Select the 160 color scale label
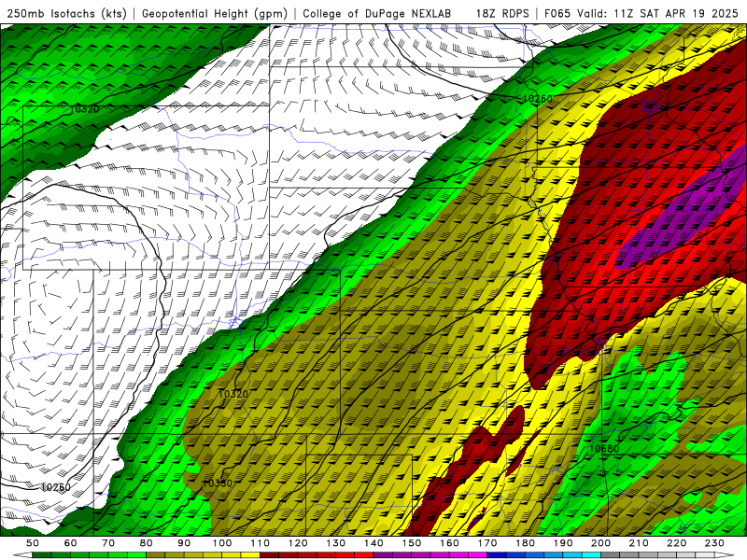Viewport: 747px width, 560px height. [x=449, y=543]
